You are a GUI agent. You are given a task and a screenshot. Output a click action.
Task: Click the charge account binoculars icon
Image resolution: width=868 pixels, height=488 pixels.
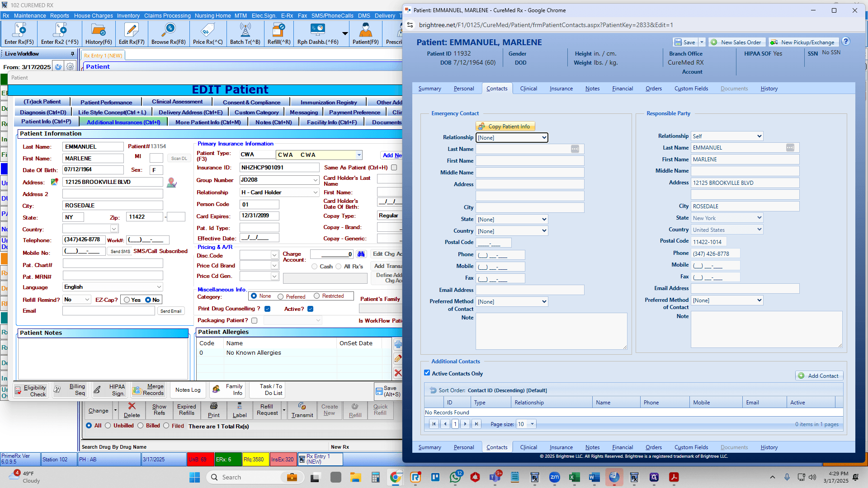(361, 254)
